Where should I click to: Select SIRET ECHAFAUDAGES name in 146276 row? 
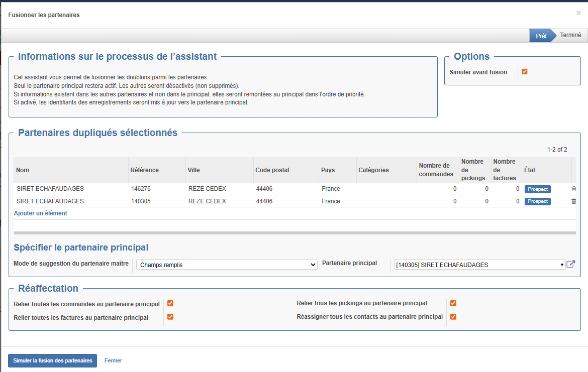(x=50, y=189)
